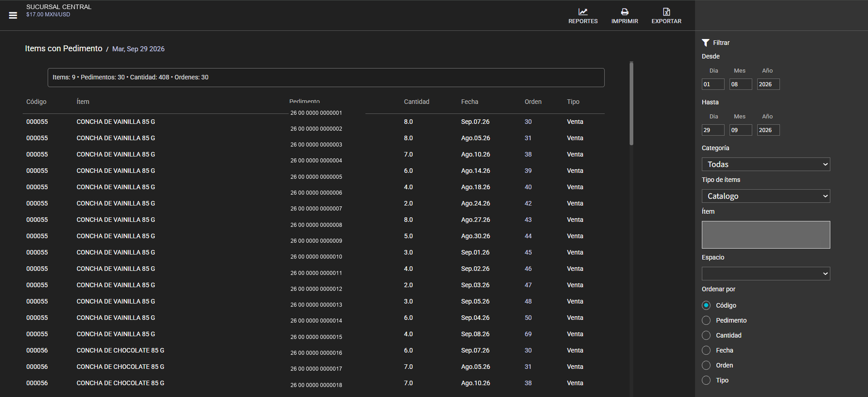Open order link 45

click(x=528, y=252)
